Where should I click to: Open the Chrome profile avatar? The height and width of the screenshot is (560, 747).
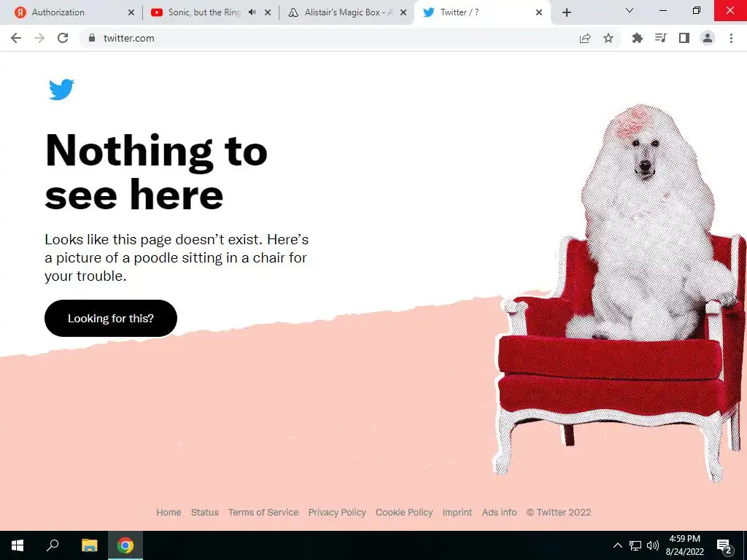708,38
